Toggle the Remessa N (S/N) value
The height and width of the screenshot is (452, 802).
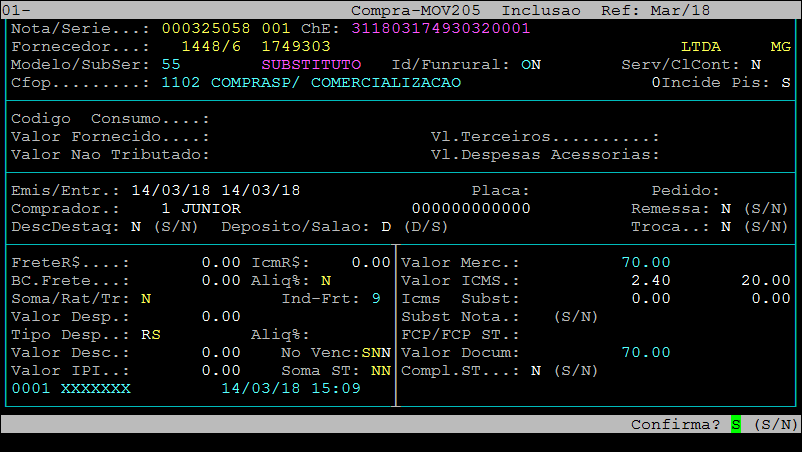pyautogui.click(x=726, y=208)
